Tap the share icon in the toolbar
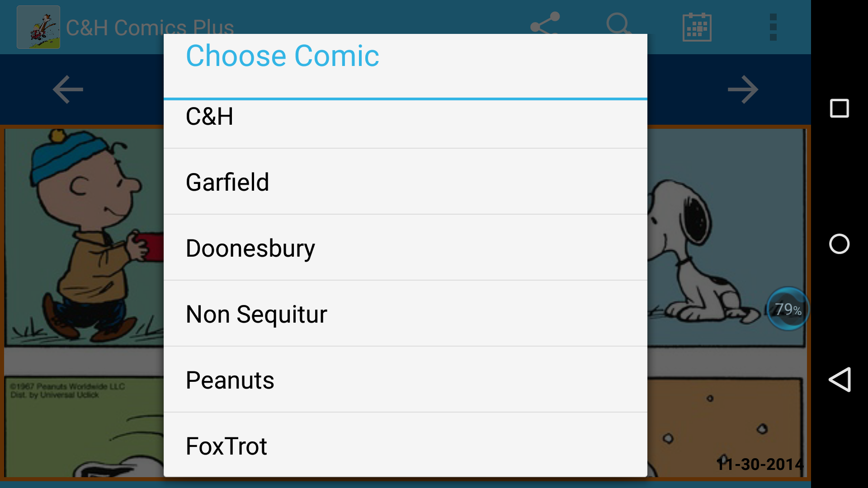Viewport: 868px width, 488px height. click(545, 23)
